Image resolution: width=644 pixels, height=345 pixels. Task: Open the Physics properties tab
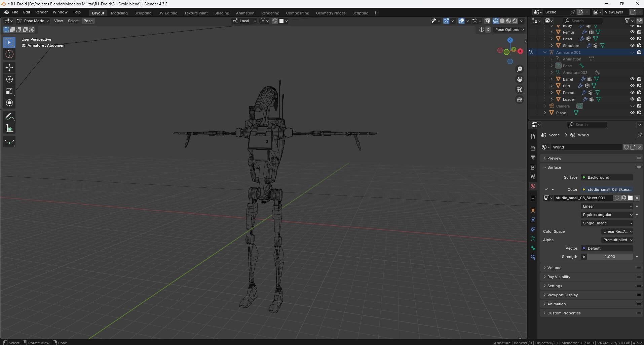tap(533, 220)
